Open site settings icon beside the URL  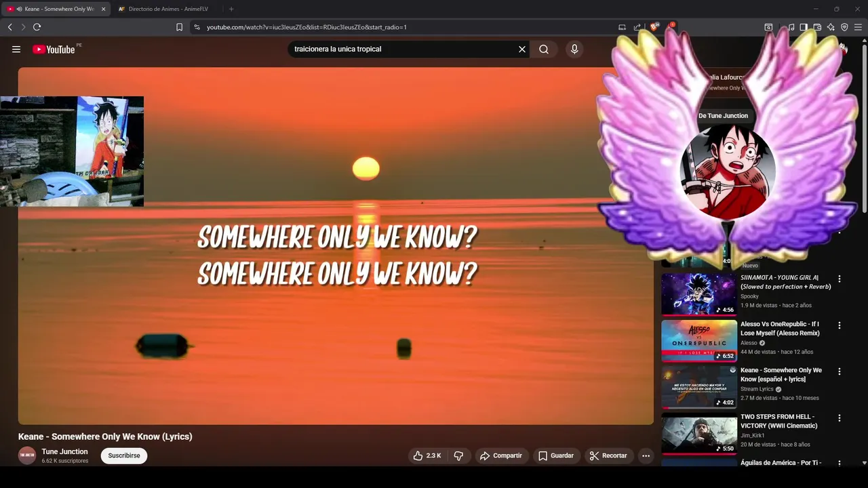(197, 27)
